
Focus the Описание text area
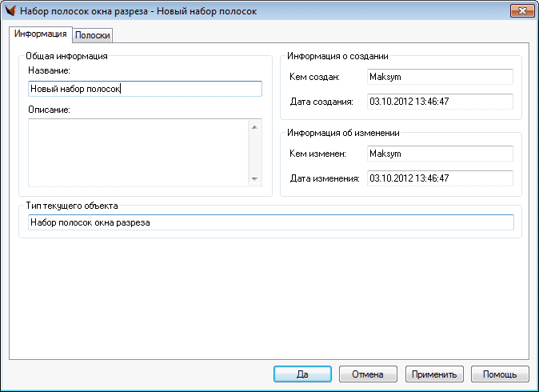(x=138, y=152)
